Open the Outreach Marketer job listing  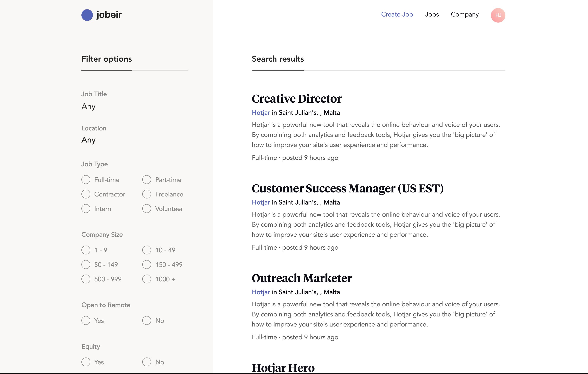[x=302, y=278]
